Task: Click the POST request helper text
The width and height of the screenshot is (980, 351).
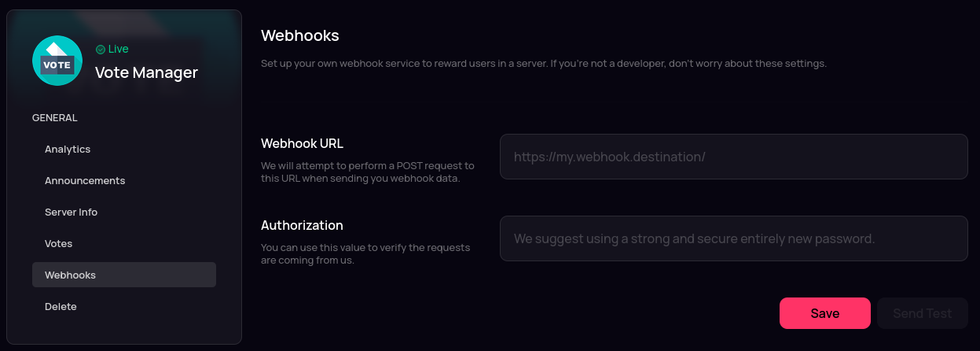Action: click(367, 172)
